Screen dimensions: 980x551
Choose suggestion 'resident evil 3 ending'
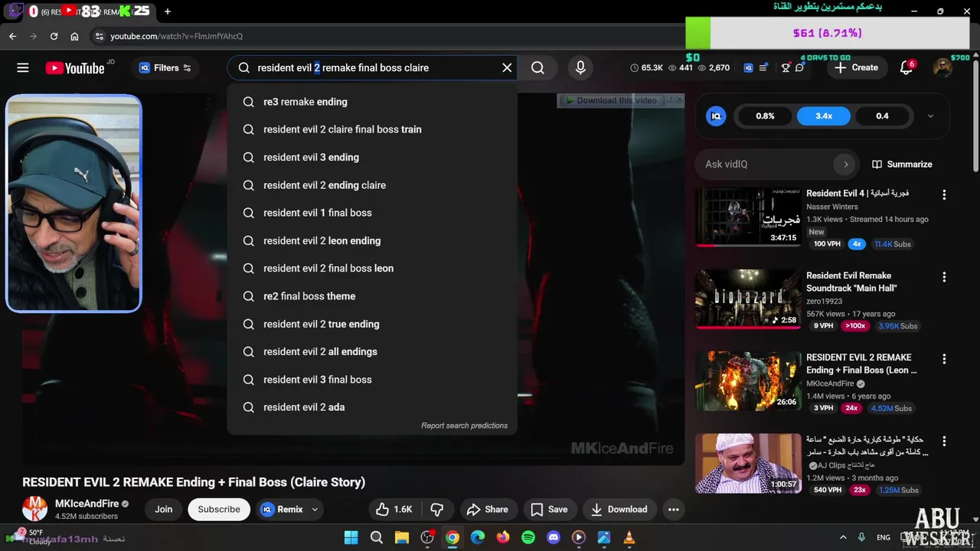(372, 158)
